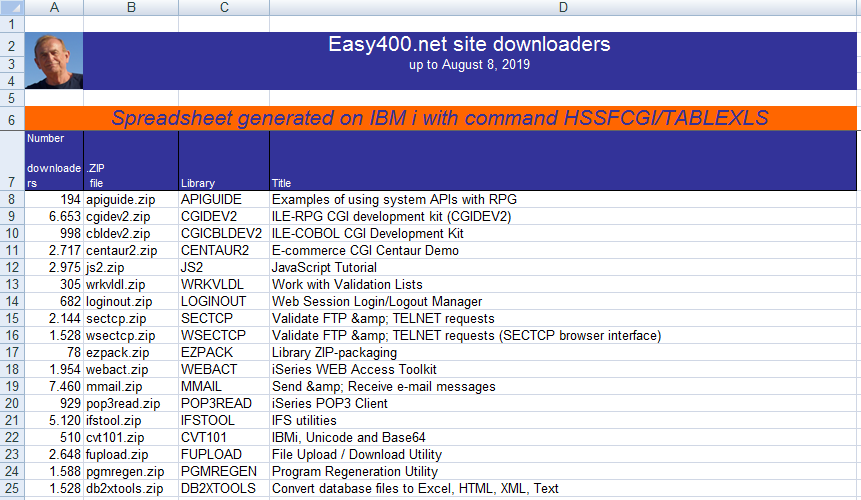The height and width of the screenshot is (500, 861).
Task: Click the 'up to August 8, 2019' subtitle
Action: tap(469, 65)
